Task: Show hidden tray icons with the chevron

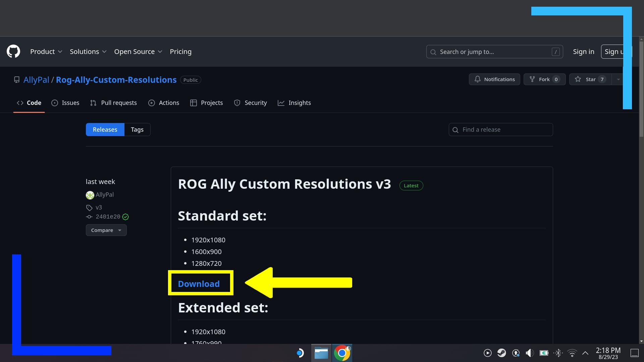Action: 585,353
